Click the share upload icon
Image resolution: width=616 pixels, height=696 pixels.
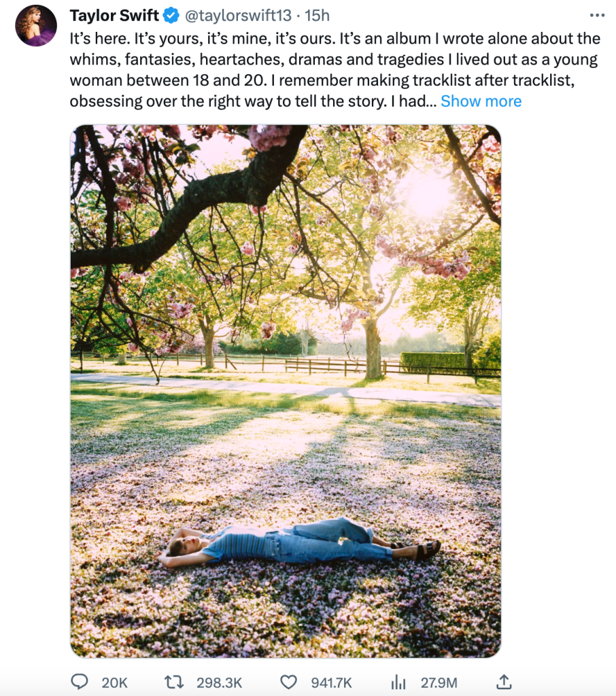coord(504,681)
